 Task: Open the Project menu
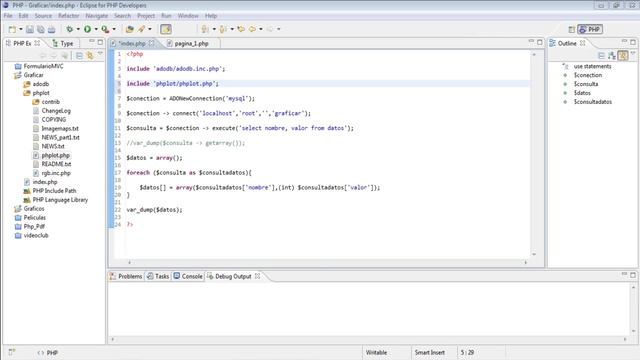click(x=146, y=16)
